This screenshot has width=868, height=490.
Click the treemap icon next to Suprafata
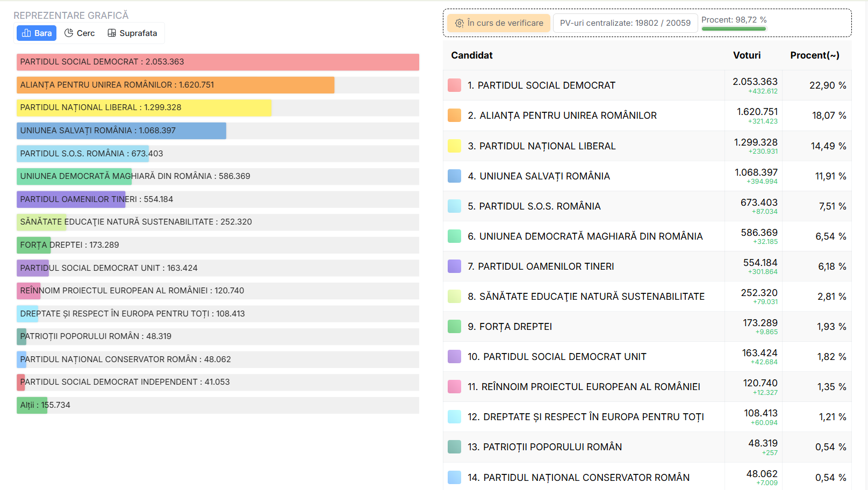(112, 33)
